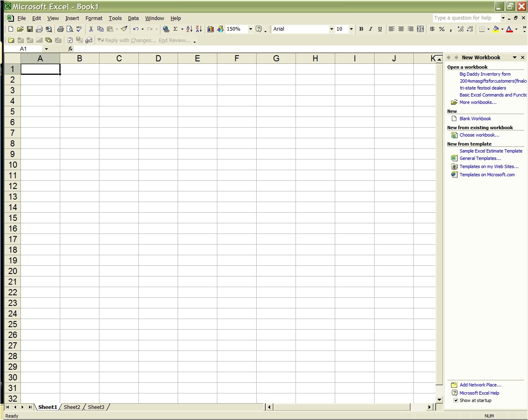
Task: Expand the Fill Color dropdown arrow
Action: (502, 29)
